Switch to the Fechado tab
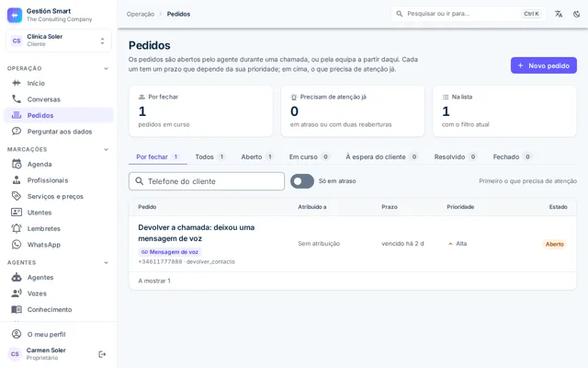This screenshot has height=368, width=588. click(x=512, y=156)
